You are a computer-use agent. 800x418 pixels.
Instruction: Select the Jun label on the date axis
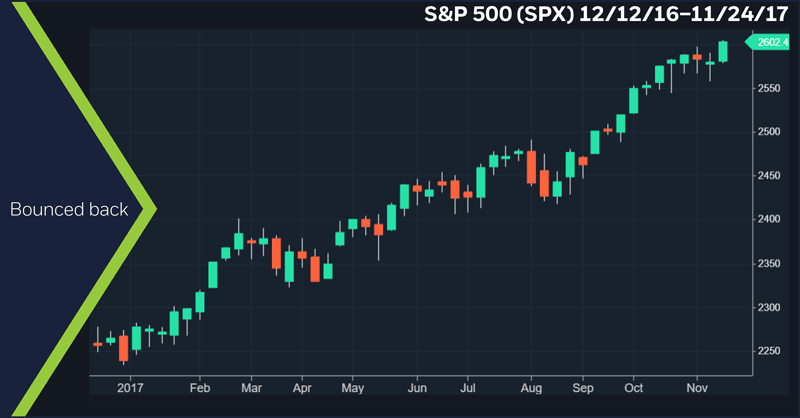(x=417, y=386)
